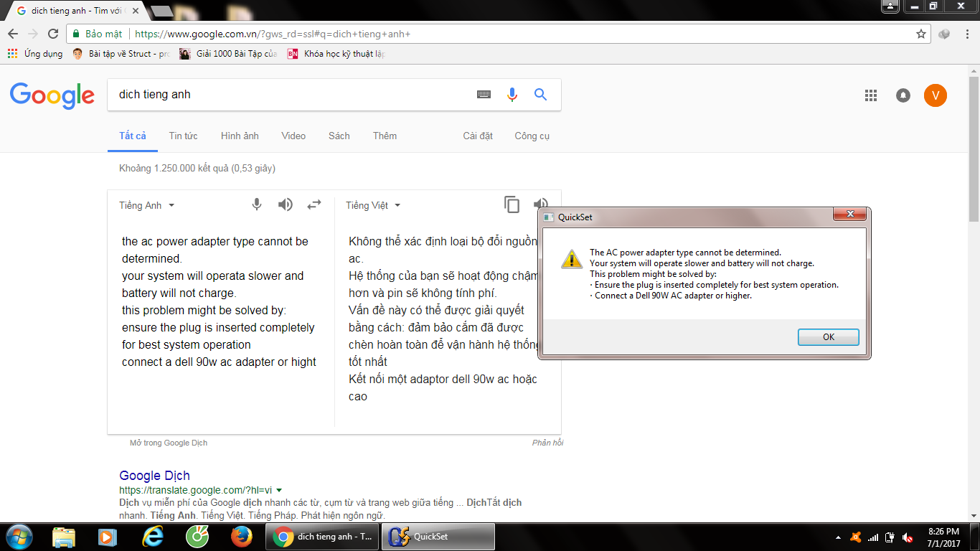Reload the Google page
Image resolution: width=980 pixels, height=551 pixels.
(x=53, y=34)
